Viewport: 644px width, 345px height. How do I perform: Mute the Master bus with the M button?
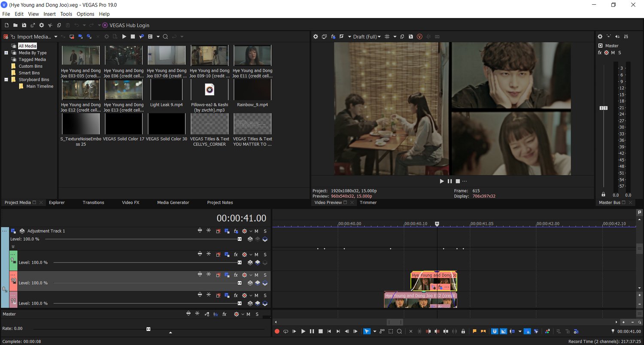point(613,53)
